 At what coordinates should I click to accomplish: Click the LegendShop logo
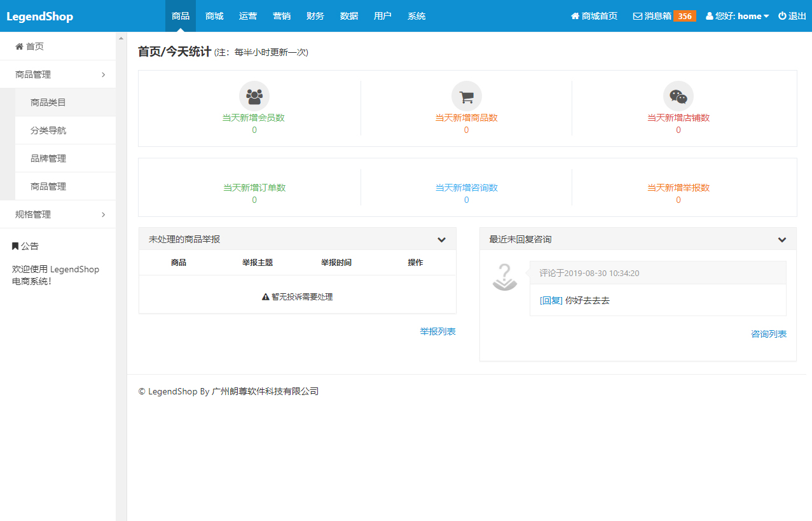[x=40, y=17]
